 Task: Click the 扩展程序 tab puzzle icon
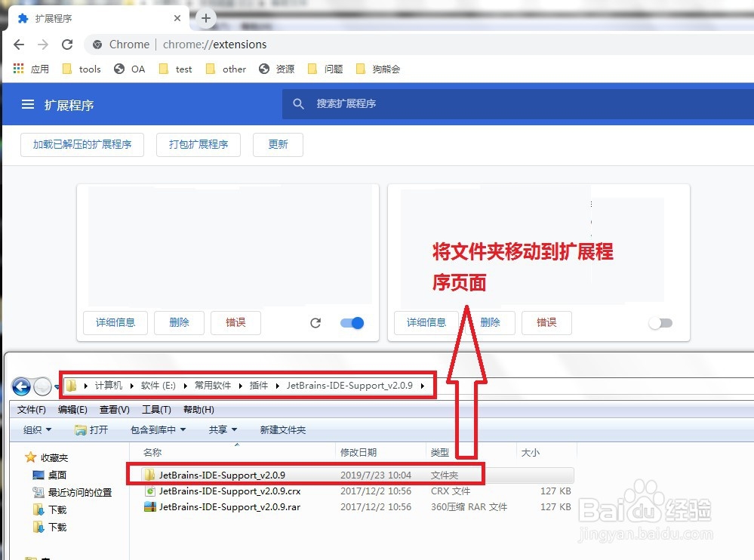point(23,18)
